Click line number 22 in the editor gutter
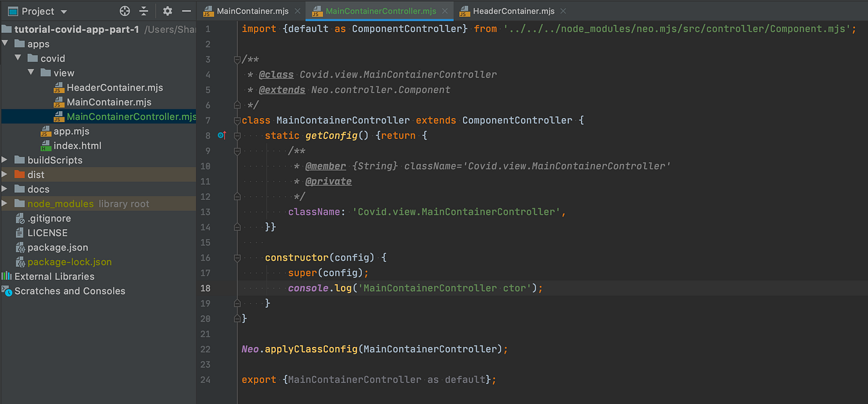The height and width of the screenshot is (404, 868). 205,349
